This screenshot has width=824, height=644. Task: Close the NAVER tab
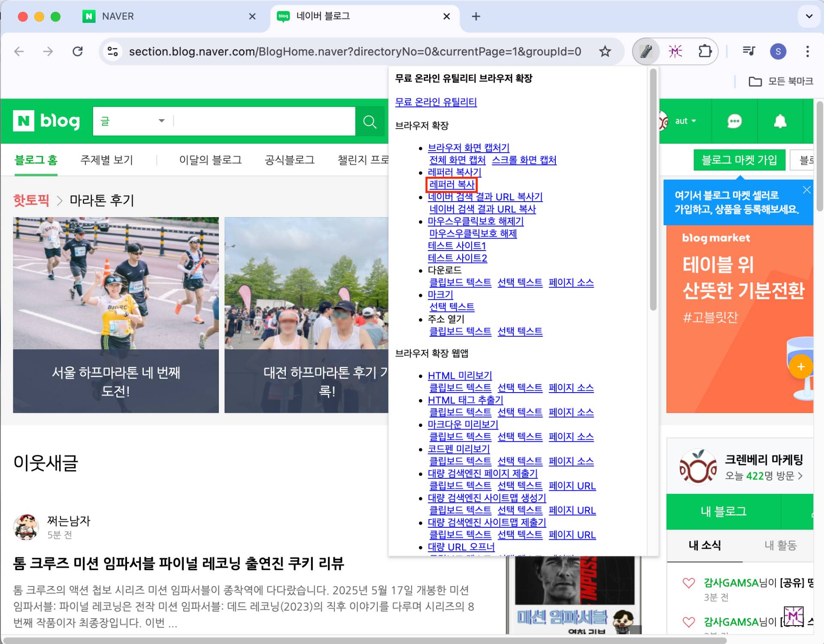[252, 16]
